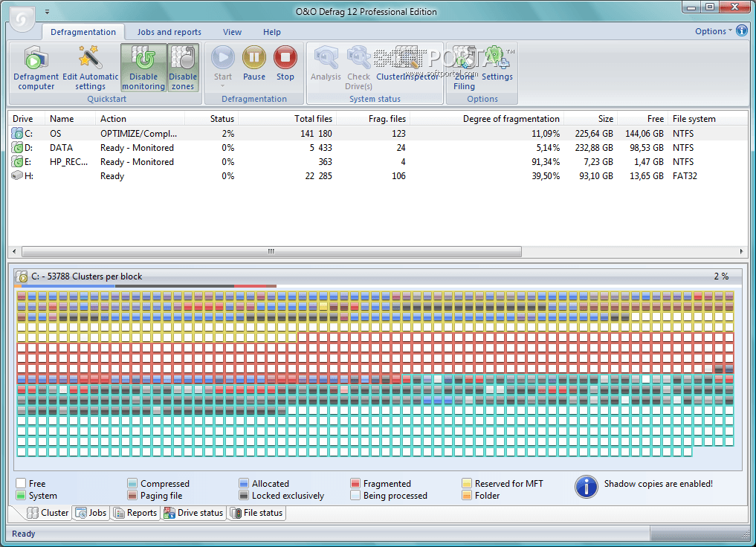Image resolution: width=756 pixels, height=547 pixels.
Task: Switch to the Defragmentation ribbon tab
Action: click(83, 32)
